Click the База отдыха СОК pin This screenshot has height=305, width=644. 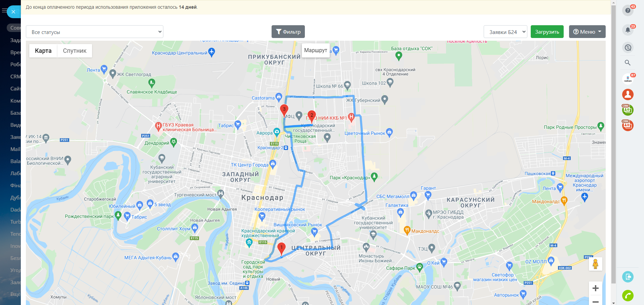point(399,56)
